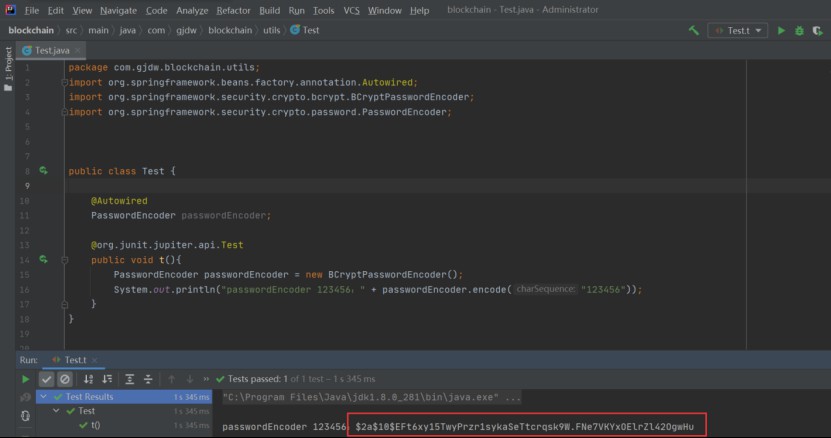Rerun tests from the Run panel
This screenshot has height=438, width=831.
[26, 379]
